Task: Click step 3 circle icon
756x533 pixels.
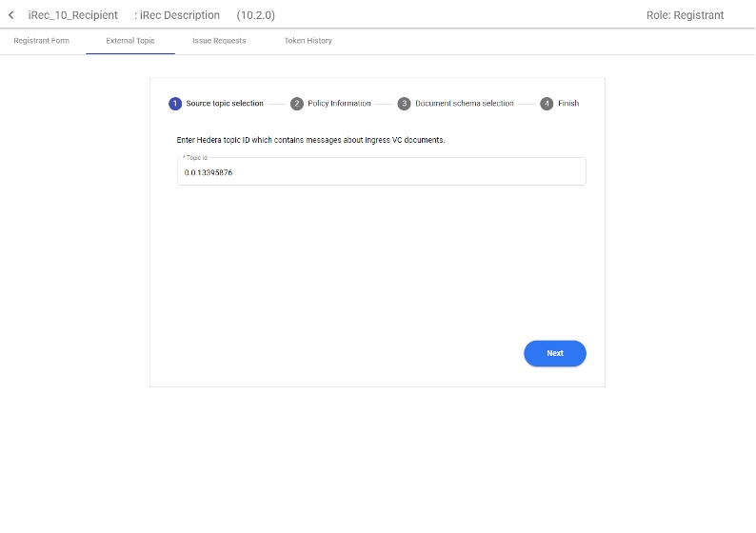Action: coord(405,104)
